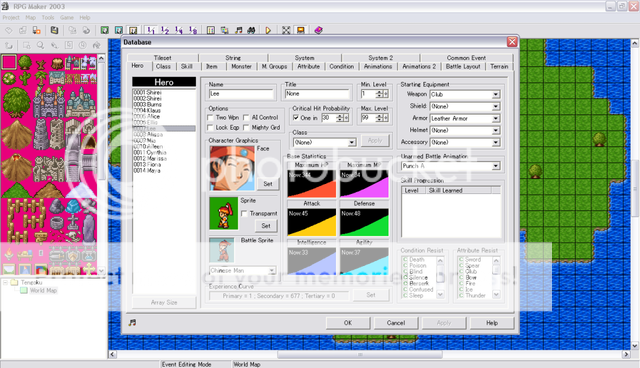Start the Test Play yellow arrow
Viewport: 640px width, 368px height.
coord(268,30)
